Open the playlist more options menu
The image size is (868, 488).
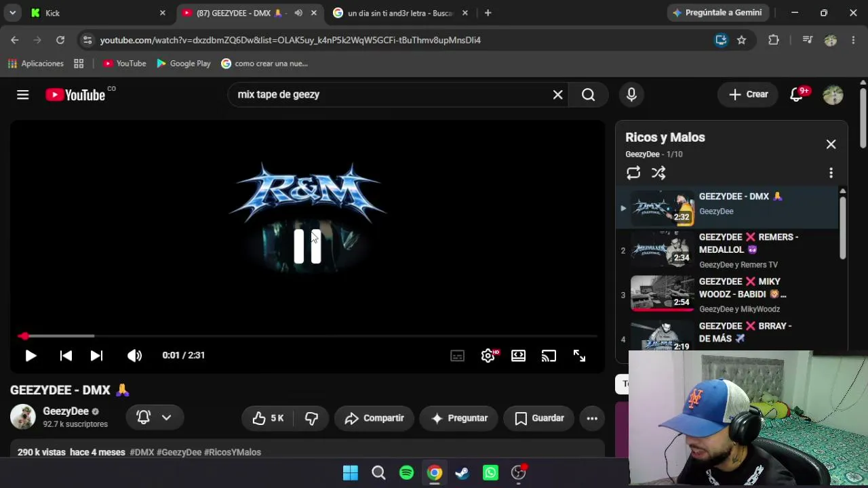click(x=831, y=173)
